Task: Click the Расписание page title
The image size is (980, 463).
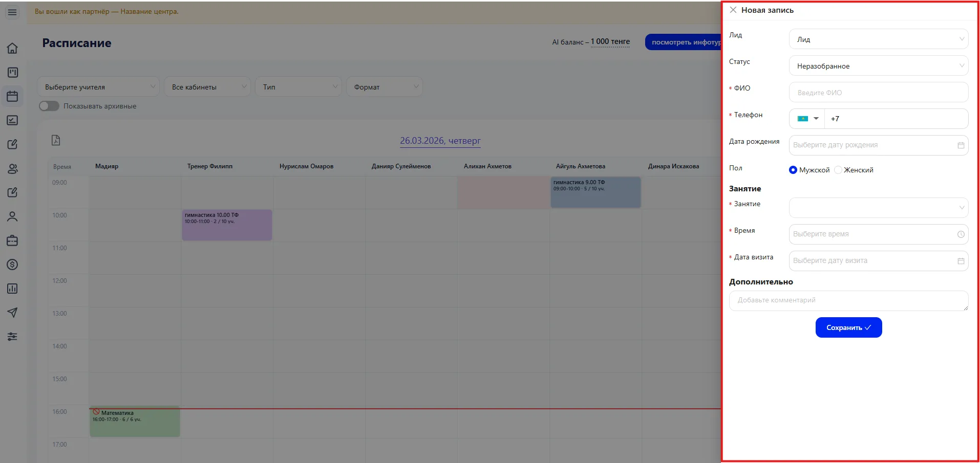Action: point(77,43)
